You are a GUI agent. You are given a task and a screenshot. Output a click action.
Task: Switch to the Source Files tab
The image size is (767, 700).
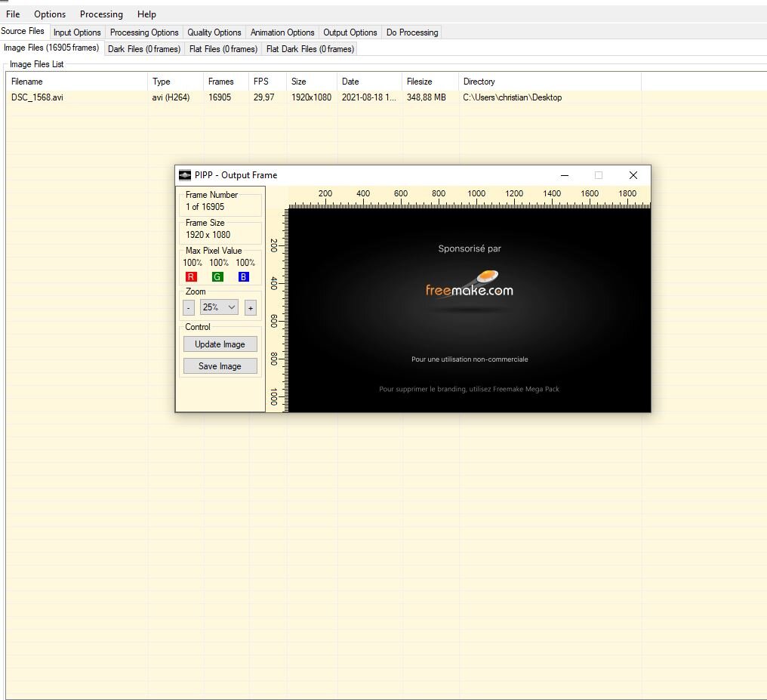point(23,31)
